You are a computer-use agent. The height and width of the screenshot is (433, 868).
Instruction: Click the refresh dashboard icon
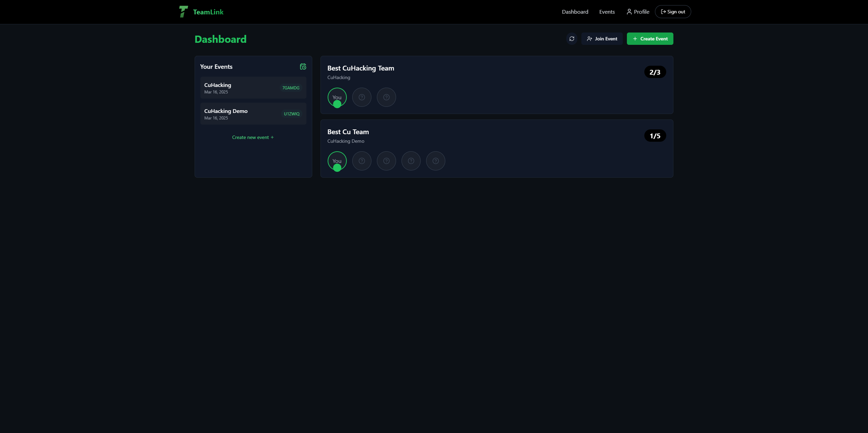(571, 39)
